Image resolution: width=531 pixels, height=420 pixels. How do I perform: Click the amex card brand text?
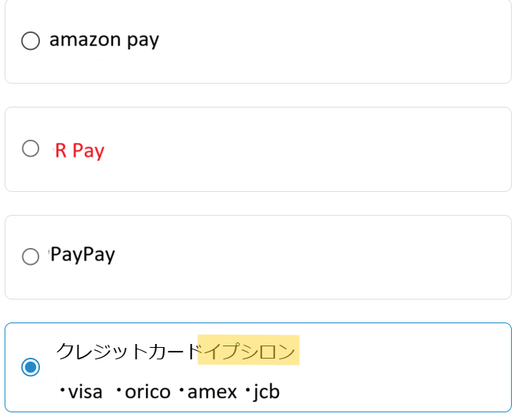tap(212, 392)
